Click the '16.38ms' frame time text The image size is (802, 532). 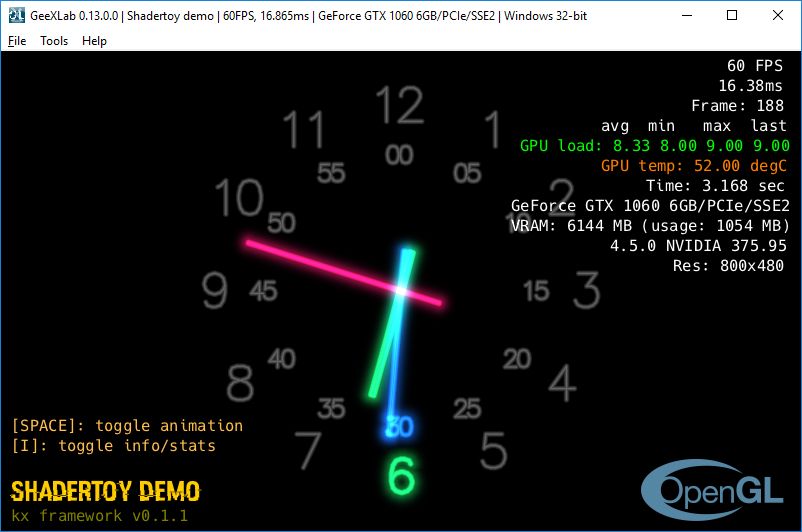coord(750,85)
